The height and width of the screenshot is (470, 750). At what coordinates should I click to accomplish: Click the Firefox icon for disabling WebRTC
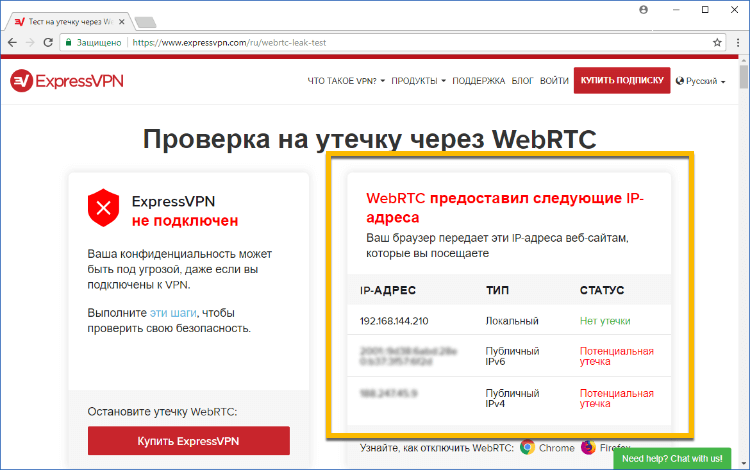[588, 448]
